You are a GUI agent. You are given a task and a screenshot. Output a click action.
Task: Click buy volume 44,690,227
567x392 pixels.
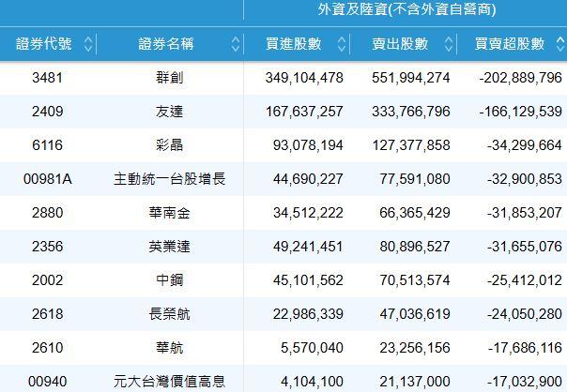click(308, 179)
